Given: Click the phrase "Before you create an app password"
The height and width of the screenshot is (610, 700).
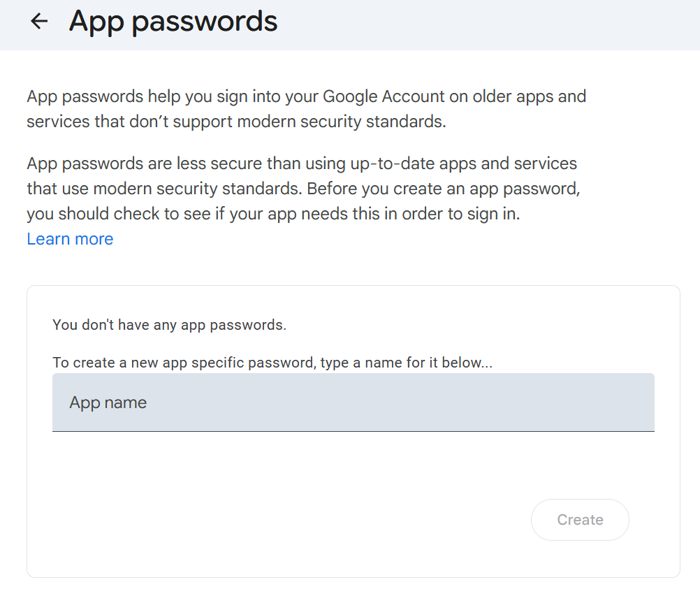Looking at the screenshot, I should [444, 189].
